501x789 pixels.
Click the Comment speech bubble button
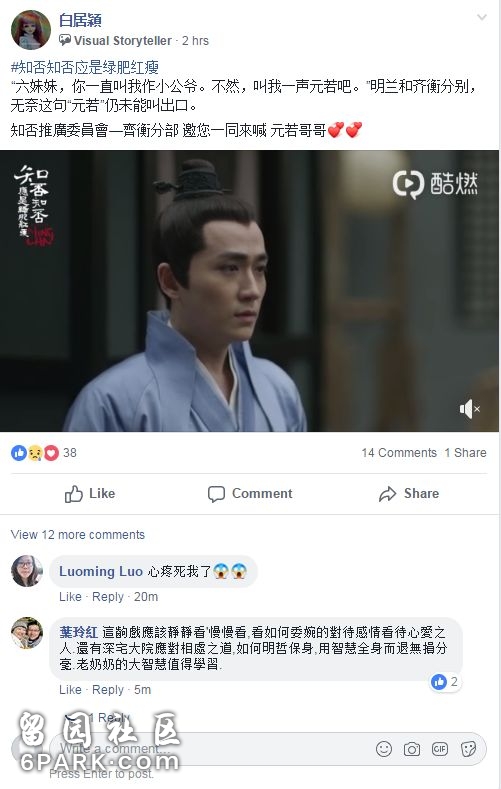coord(250,494)
